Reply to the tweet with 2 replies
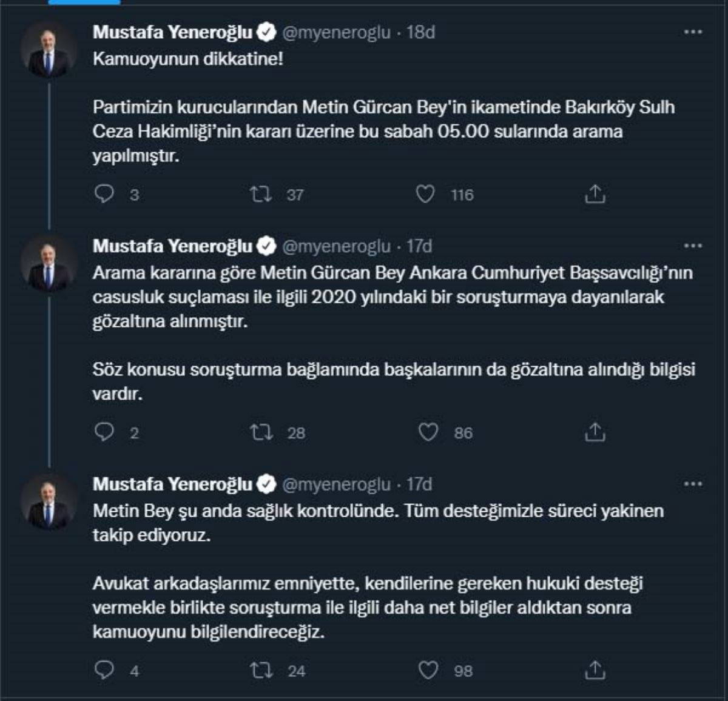 [x=105, y=432]
